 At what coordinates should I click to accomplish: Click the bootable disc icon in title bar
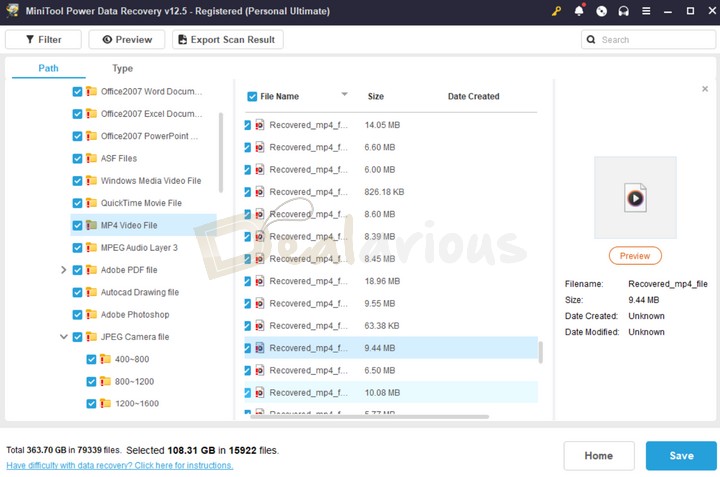[x=601, y=11]
